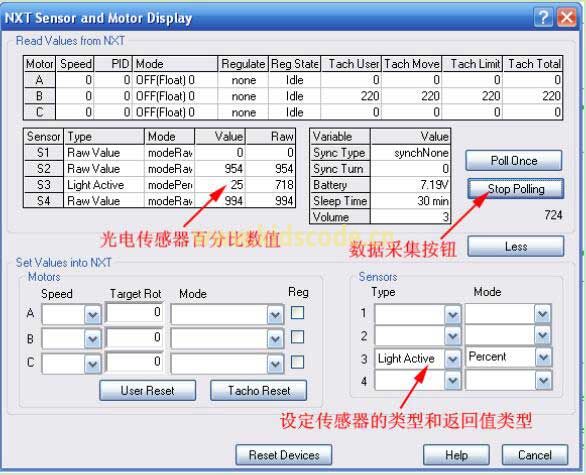The width and height of the screenshot is (586, 475).
Task: Open motor B Speed dropdown
Action: (92, 339)
